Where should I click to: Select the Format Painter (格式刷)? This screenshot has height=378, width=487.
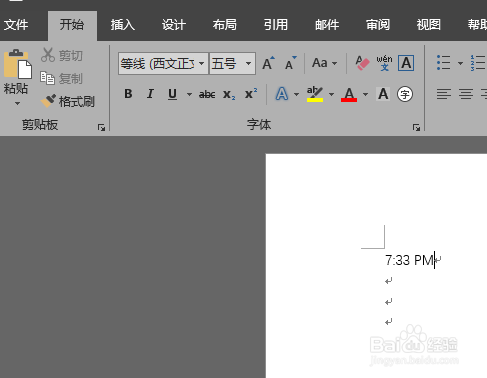[x=68, y=101]
